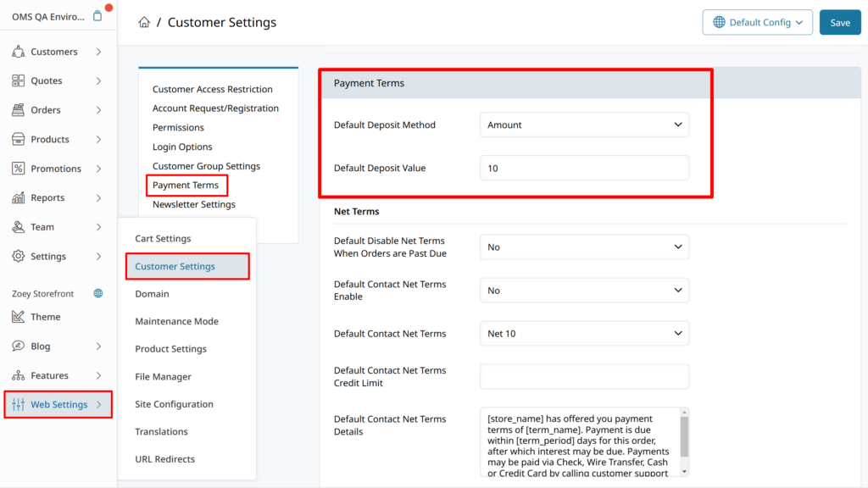Open the Net 10 terms dropdown

coord(585,333)
